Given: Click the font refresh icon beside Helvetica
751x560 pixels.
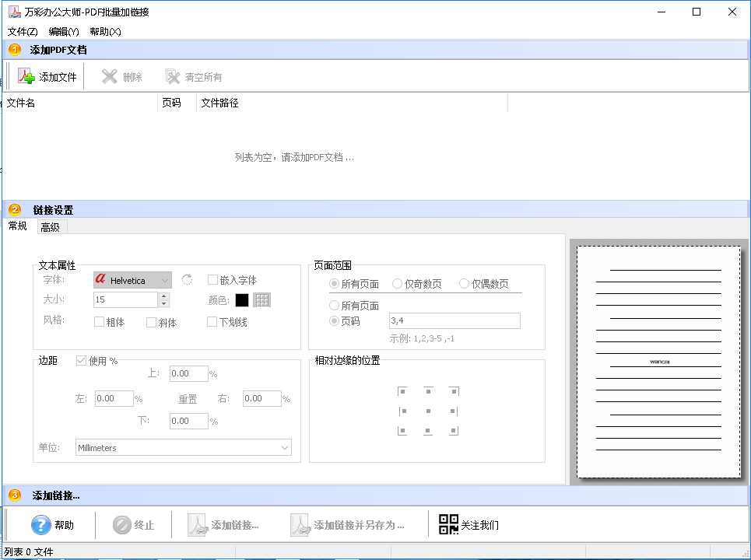Looking at the screenshot, I should tap(187, 279).
